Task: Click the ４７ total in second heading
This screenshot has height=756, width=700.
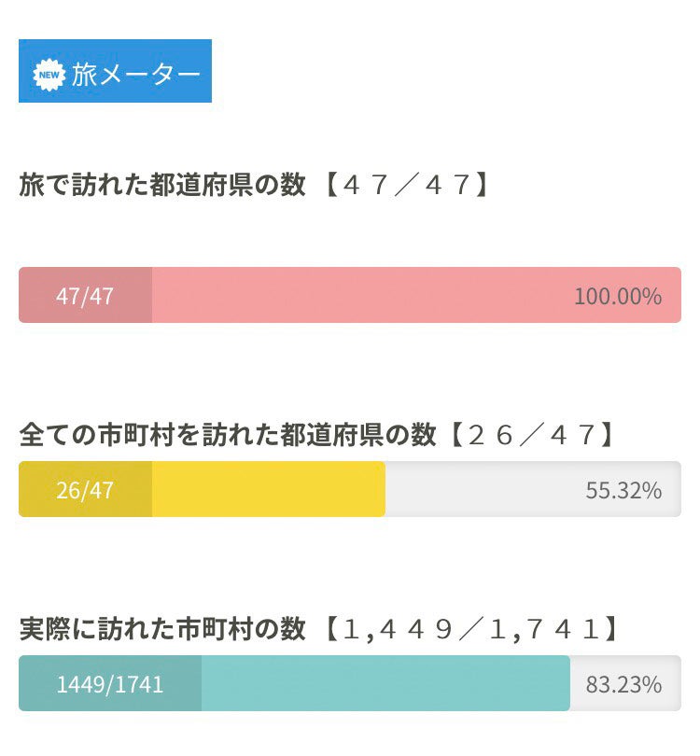Action: click(573, 435)
